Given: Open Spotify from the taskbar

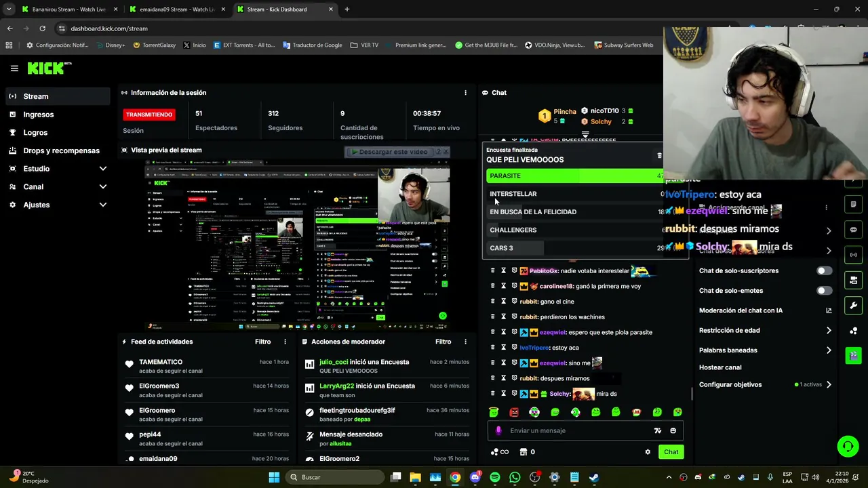Looking at the screenshot, I should point(494,477).
